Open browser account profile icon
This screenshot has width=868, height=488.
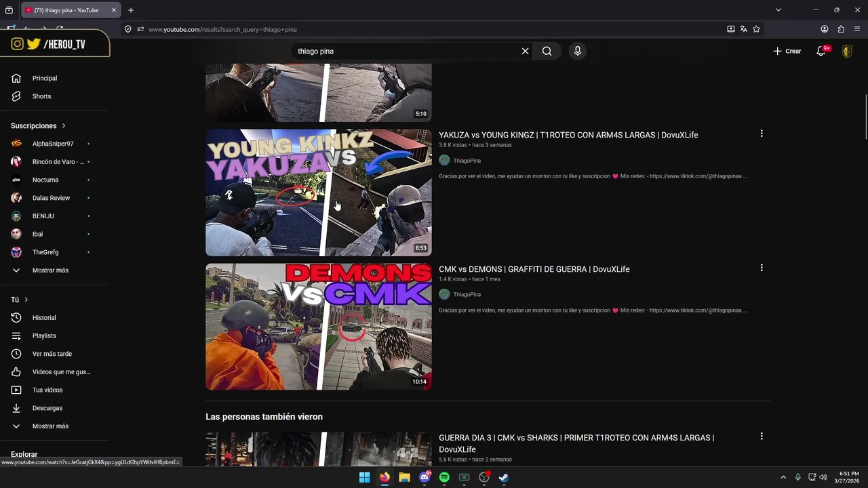825,29
